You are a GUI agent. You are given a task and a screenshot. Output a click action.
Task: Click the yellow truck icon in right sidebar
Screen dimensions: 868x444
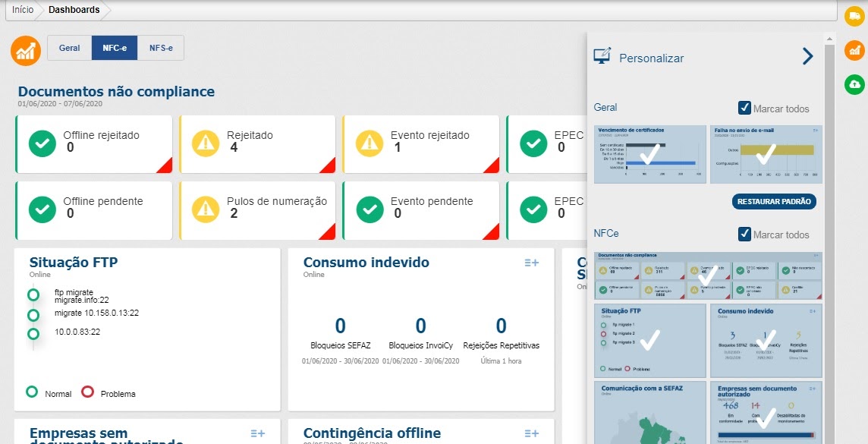(854, 17)
